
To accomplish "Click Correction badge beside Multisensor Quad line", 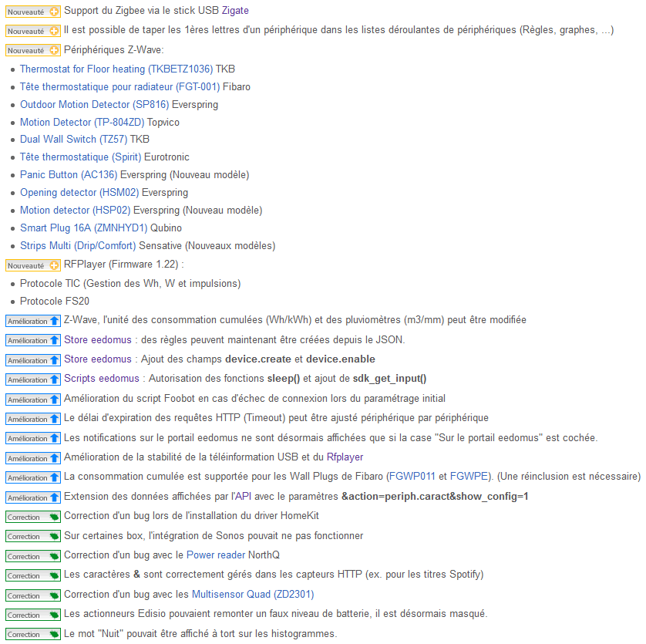I will (x=33, y=595).
